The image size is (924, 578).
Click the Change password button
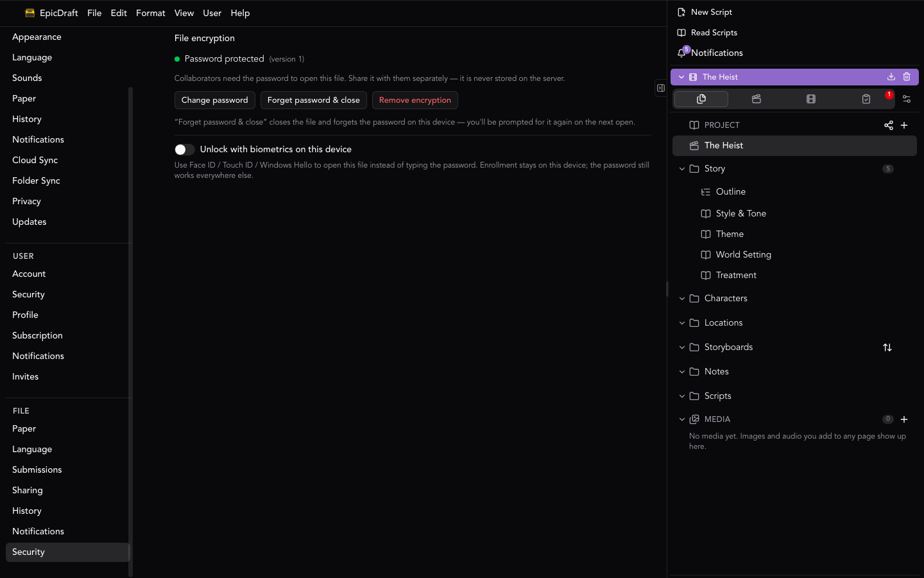point(215,100)
